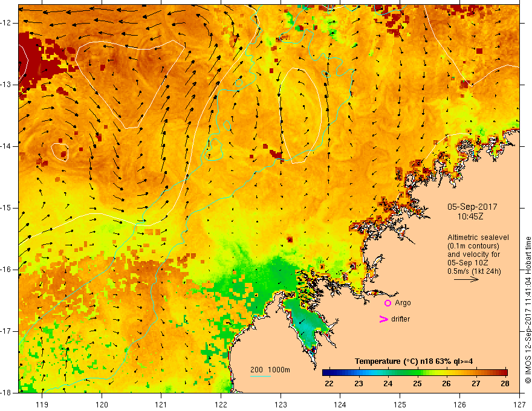Screen dimensions: 532x411
Task: Click the 25 value on temperature scale
Action: [x=417, y=384]
